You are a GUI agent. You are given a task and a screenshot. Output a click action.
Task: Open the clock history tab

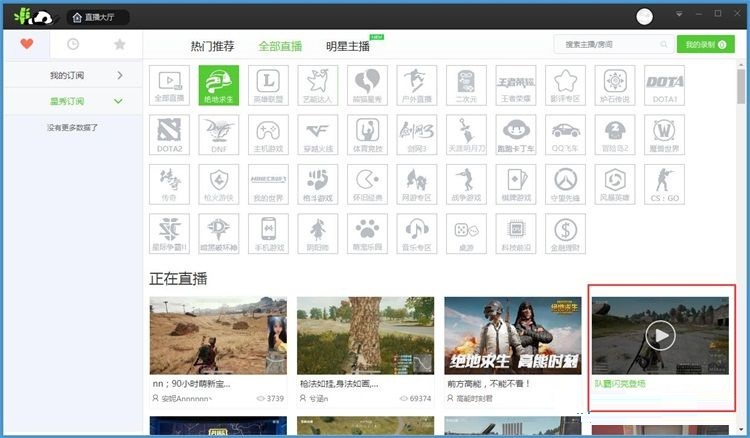pyautogui.click(x=73, y=44)
